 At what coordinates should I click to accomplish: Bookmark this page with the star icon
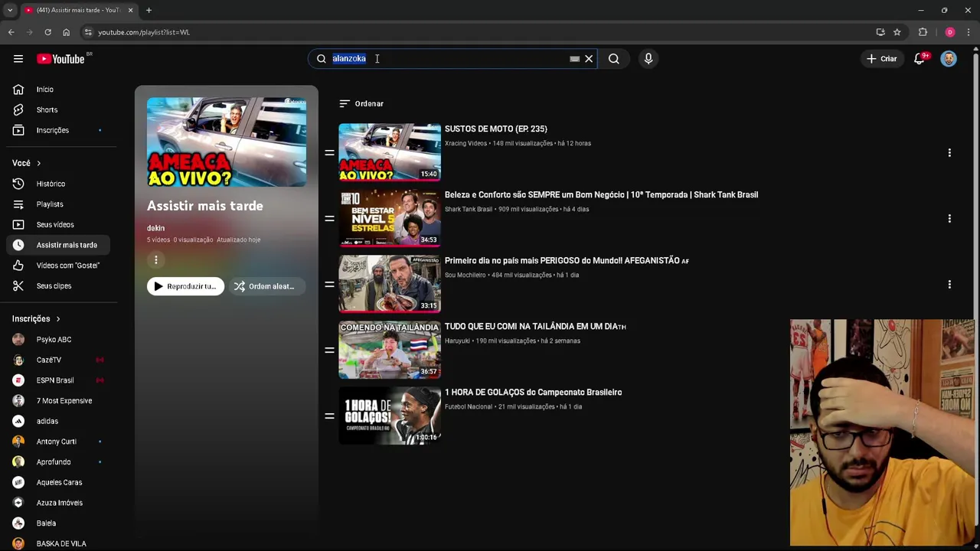click(897, 32)
